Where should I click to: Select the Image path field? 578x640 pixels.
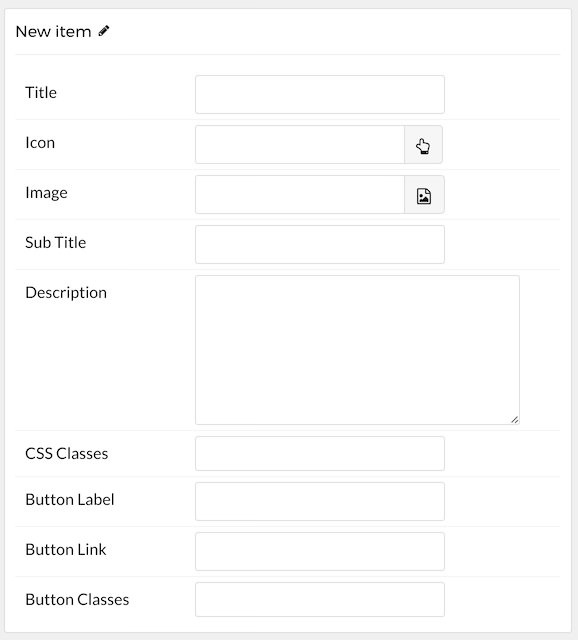300,195
